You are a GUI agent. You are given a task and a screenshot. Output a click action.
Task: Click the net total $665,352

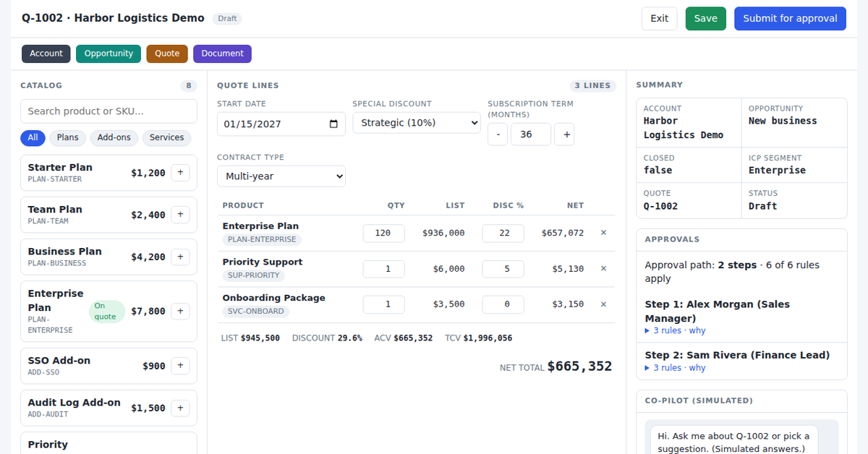point(579,367)
